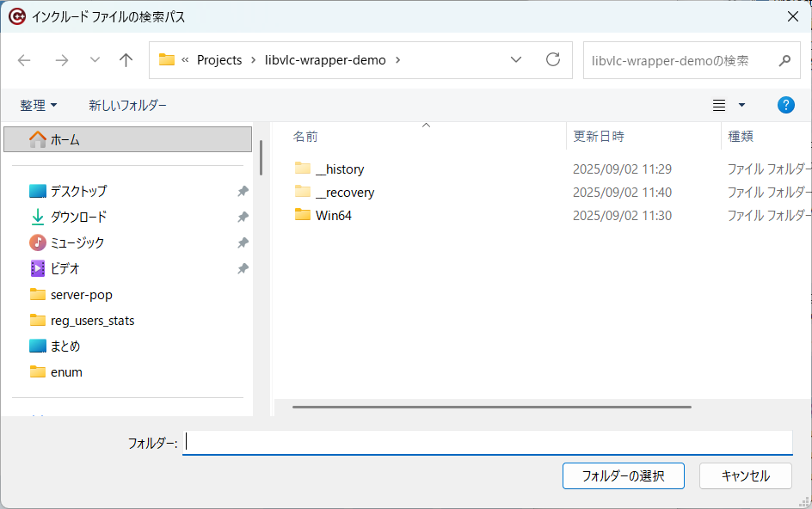Image resolution: width=812 pixels, height=509 pixels.
Task: Focus the フォルダー text field
Action: (488, 443)
